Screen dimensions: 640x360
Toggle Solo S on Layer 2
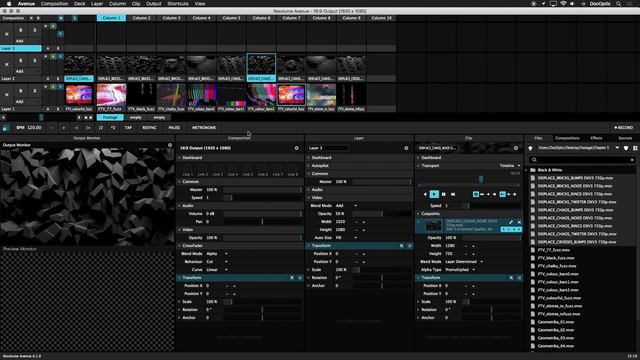35,60
